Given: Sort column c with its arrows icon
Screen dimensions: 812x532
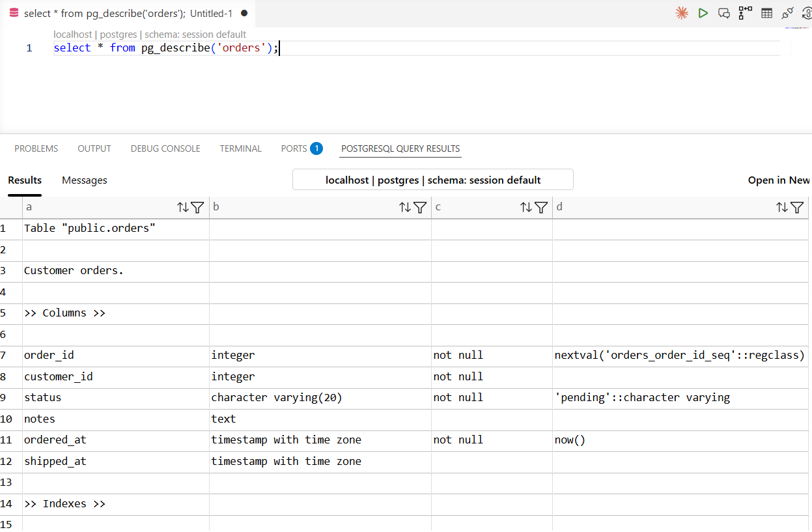Looking at the screenshot, I should 526,208.
